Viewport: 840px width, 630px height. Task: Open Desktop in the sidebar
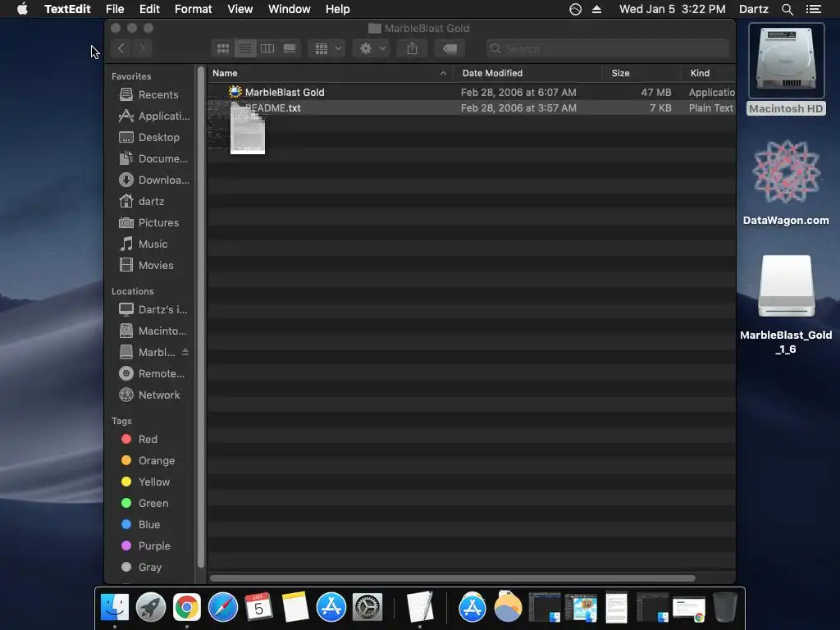[x=149, y=138]
